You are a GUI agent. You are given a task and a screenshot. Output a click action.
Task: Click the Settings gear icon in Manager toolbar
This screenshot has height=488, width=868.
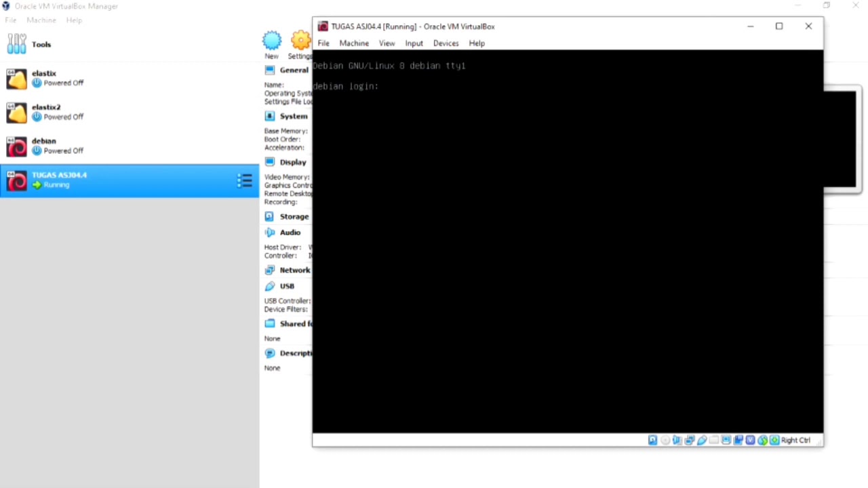301,41
